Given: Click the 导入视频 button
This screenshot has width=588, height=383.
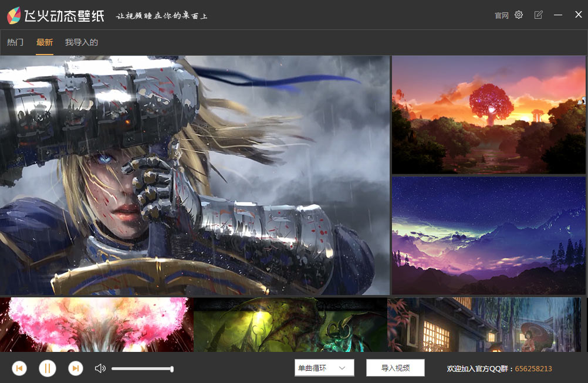Looking at the screenshot, I should [x=396, y=368].
